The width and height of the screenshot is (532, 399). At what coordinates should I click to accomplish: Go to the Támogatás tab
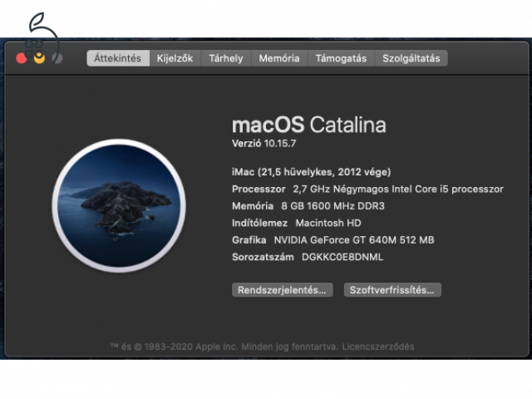coord(341,58)
